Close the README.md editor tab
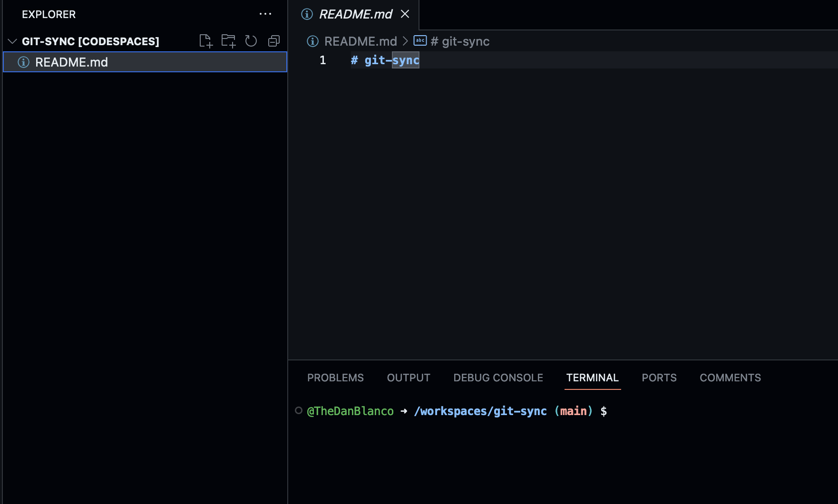 (405, 14)
